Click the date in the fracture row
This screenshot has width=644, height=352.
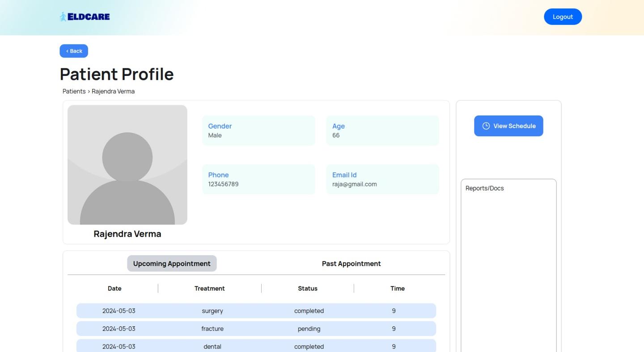pos(119,329)
